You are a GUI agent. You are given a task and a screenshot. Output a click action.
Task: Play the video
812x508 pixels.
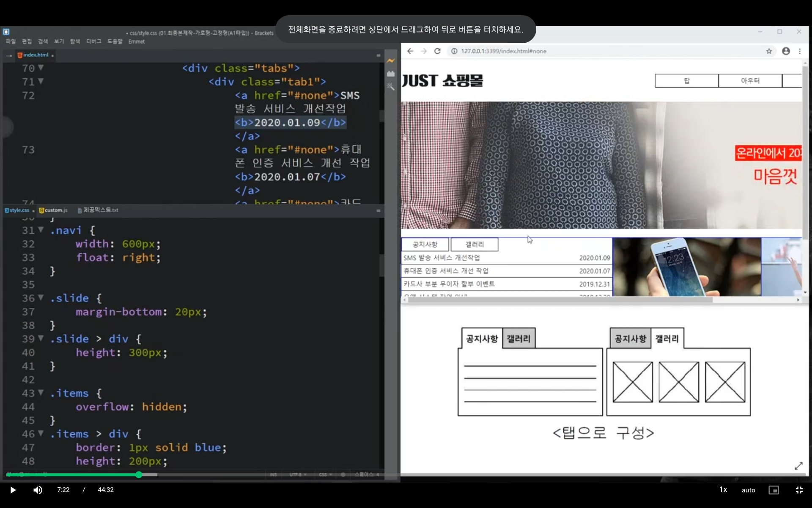(x=13, y=490)
